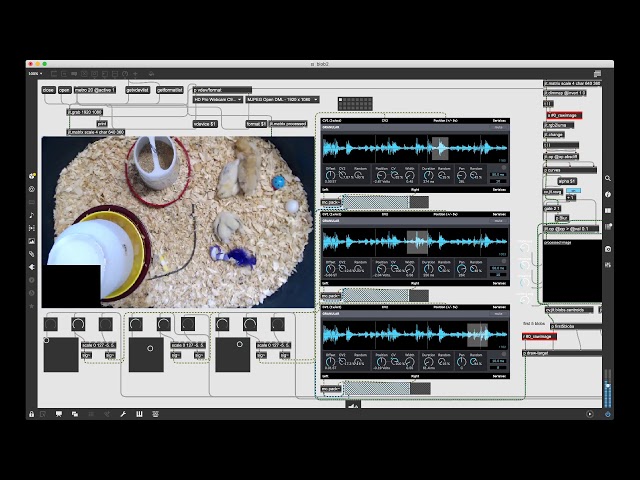Open the 100% zoom dropdown
Screen dimensions: 640x480
point(35,74)
